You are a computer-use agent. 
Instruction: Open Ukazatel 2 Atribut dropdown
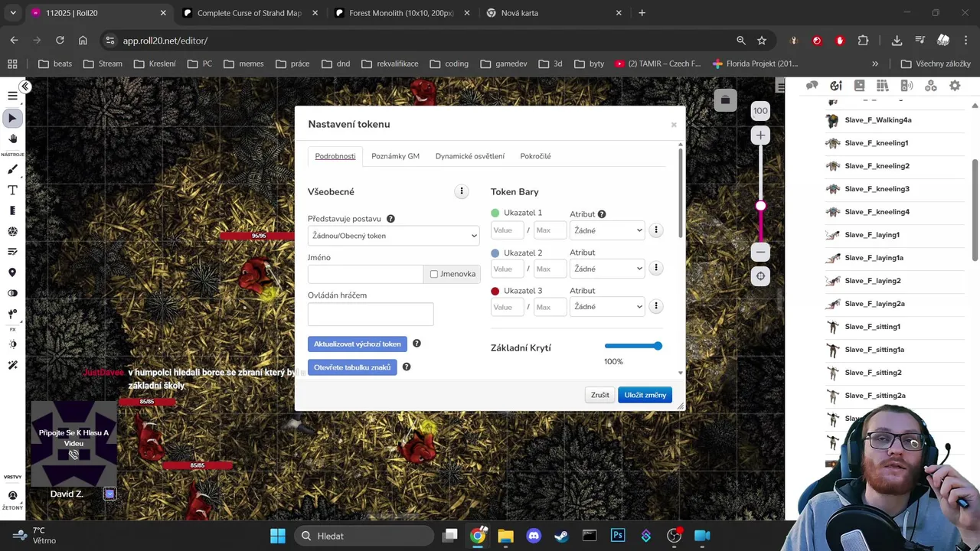pos(607,269)
